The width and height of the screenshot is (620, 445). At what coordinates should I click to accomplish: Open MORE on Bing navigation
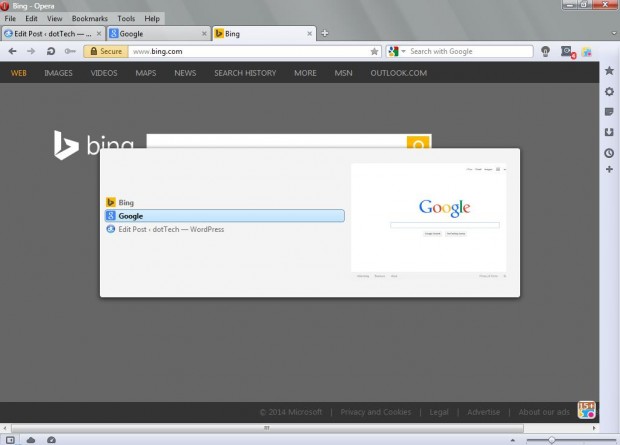pos(305,73)
